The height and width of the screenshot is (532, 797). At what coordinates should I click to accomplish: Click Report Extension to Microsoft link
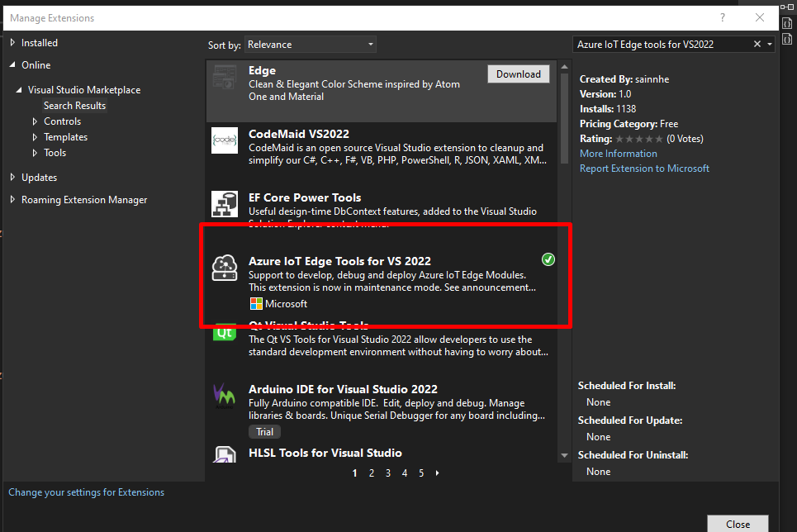pyautogui.click(x=644, y=169)
